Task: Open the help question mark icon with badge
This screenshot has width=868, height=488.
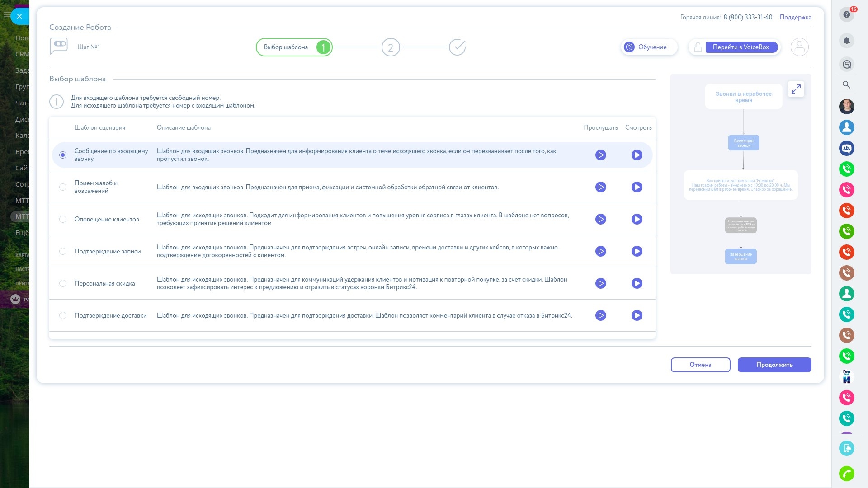Action: click(x=846, y=14)
